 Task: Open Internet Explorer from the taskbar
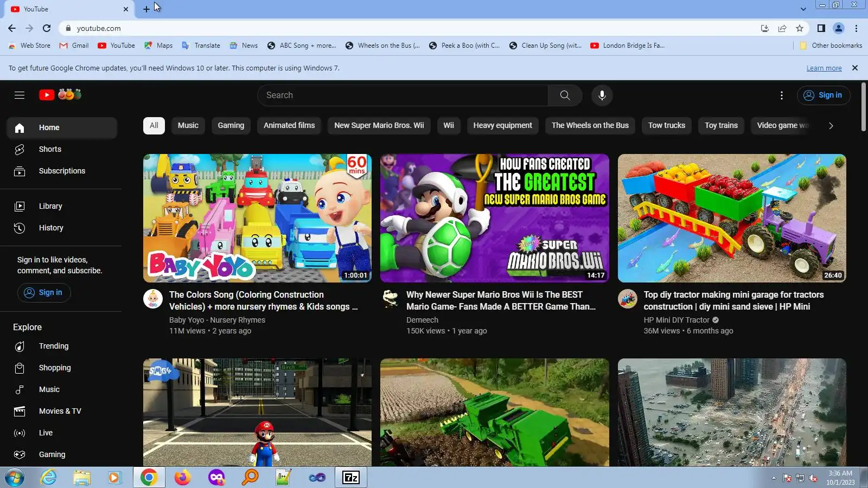click(x=49, y=478)
